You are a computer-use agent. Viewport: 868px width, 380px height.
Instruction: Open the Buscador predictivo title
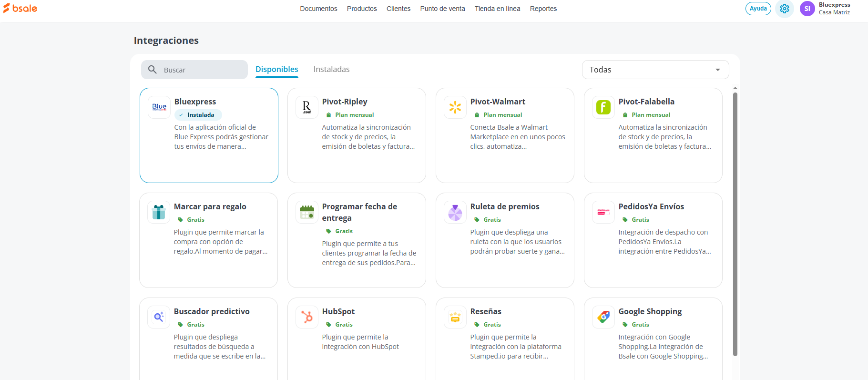[x=212, y=311]
